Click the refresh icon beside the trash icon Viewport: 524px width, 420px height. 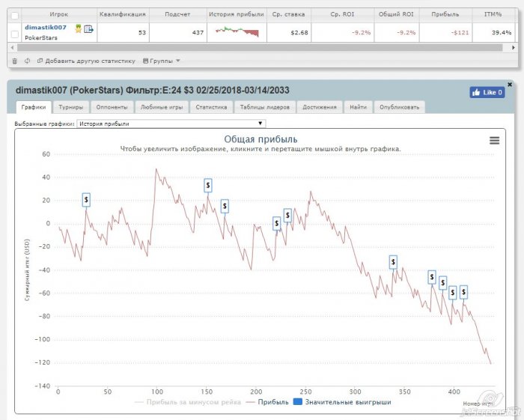27,61
